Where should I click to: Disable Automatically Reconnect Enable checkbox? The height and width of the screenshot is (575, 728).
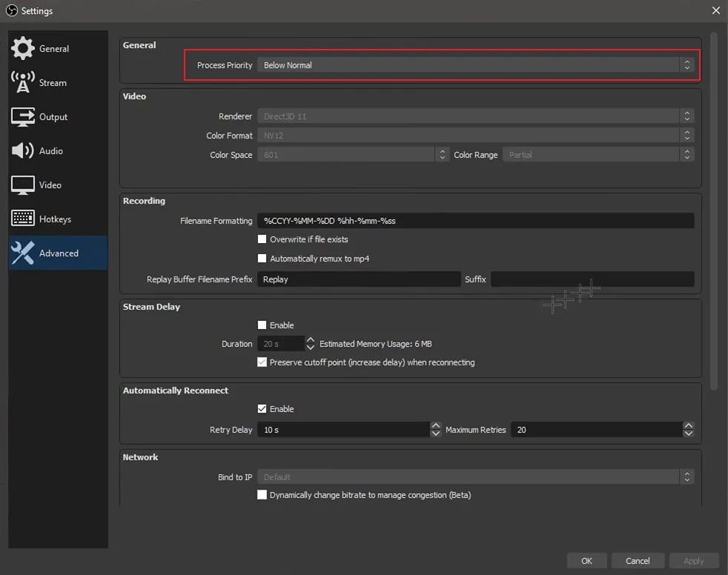pos(262,409)
